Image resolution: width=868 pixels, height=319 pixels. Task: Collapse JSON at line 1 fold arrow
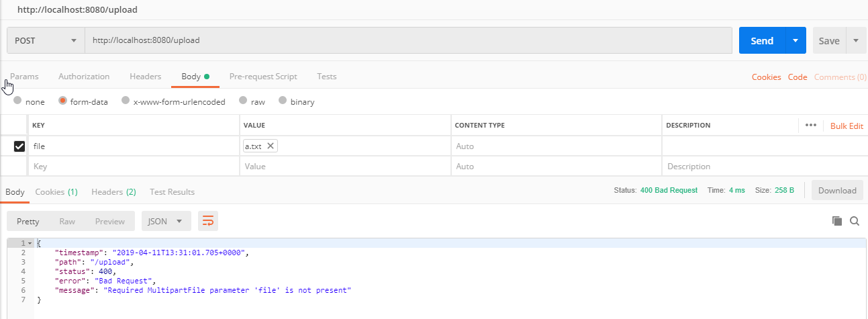pyautogui.click(x=30, y=243)
